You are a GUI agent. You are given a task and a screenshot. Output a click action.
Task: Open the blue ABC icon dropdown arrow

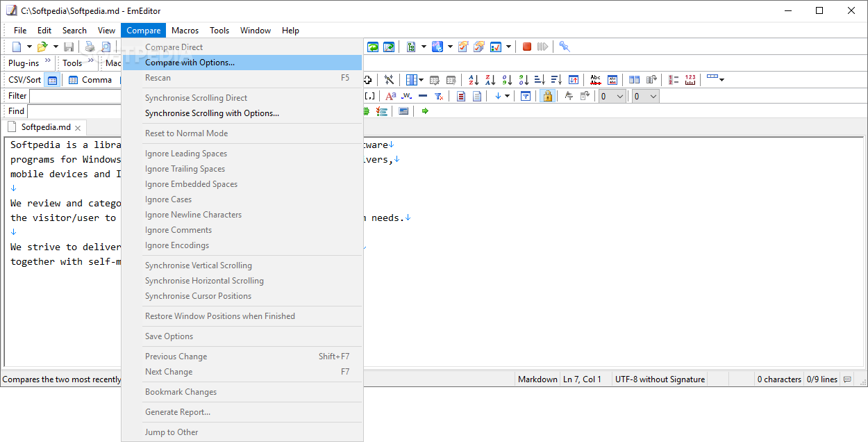point(450,47)
